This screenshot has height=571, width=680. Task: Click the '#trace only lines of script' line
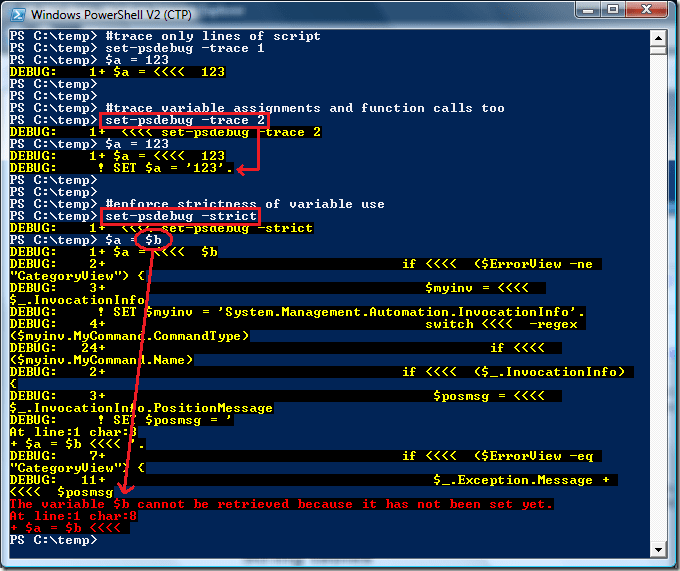click(x=213, y=36)
